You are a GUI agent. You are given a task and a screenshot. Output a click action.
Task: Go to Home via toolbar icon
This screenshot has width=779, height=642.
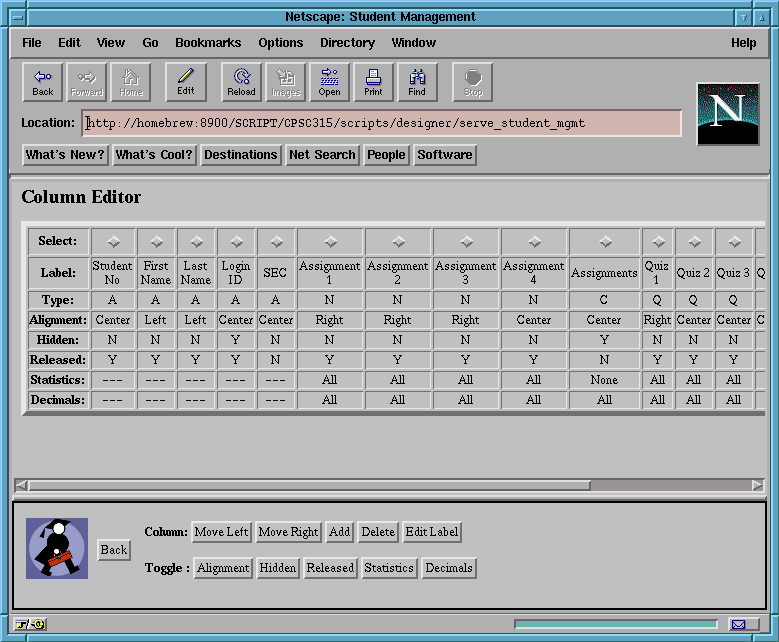tap(131, 82)
